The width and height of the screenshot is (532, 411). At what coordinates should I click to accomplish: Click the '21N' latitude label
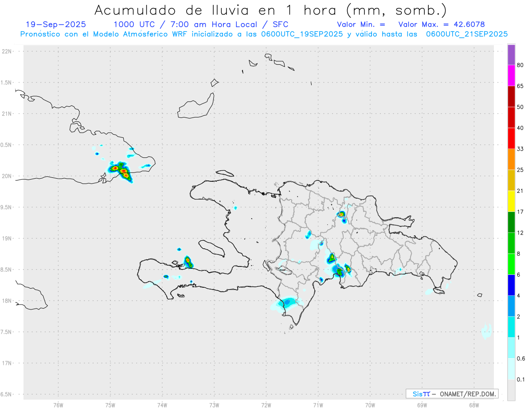coord(7,114)
